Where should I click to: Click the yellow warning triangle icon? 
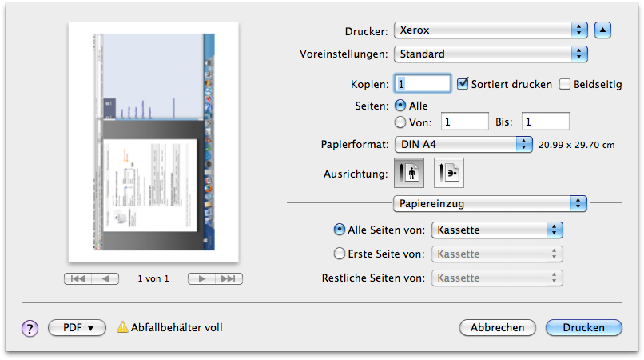click(122, 327)
